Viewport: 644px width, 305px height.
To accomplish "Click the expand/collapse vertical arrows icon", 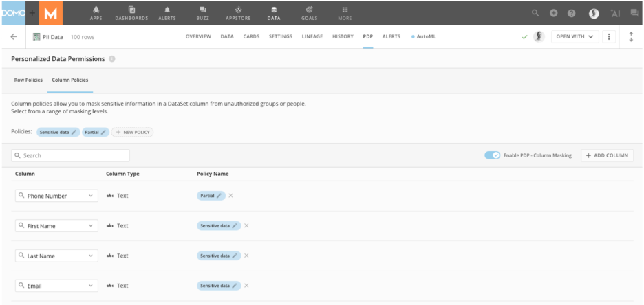I will pyautogui.click(x=631, y=36).
